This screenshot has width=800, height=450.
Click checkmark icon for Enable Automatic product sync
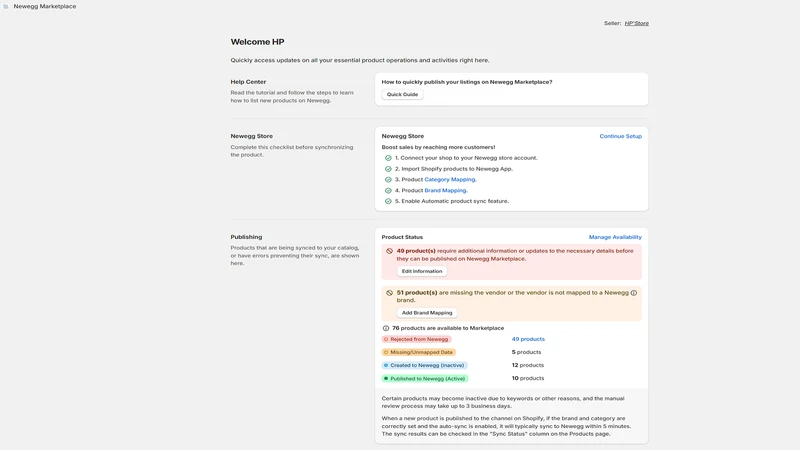click(x=388, y=201)
